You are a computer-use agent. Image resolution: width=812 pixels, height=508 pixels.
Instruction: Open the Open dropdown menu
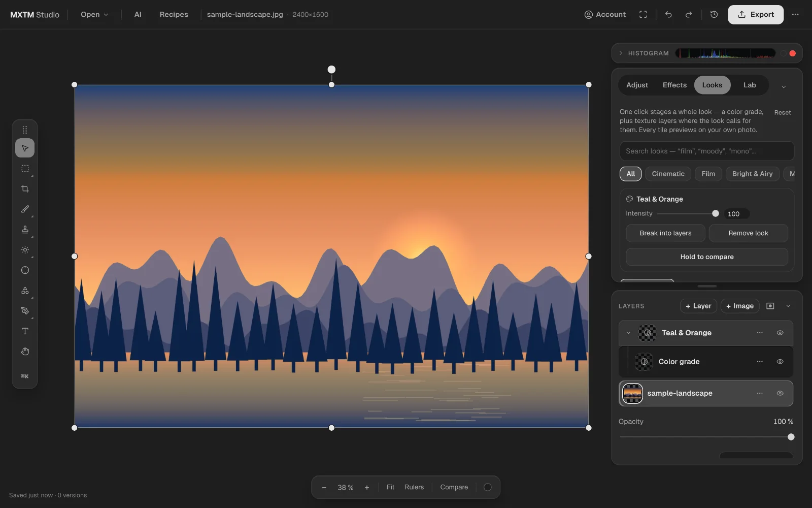[x=94, y=15]
